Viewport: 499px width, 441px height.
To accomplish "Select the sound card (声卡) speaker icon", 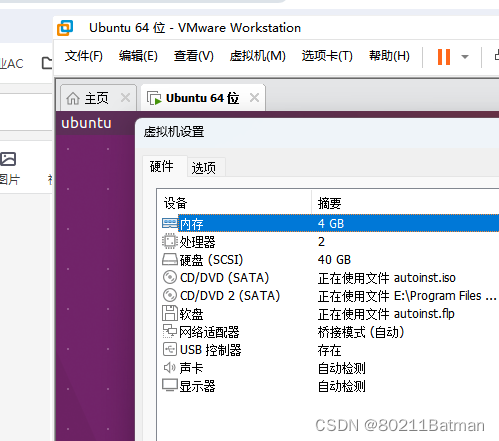I will tap(170, 368).
